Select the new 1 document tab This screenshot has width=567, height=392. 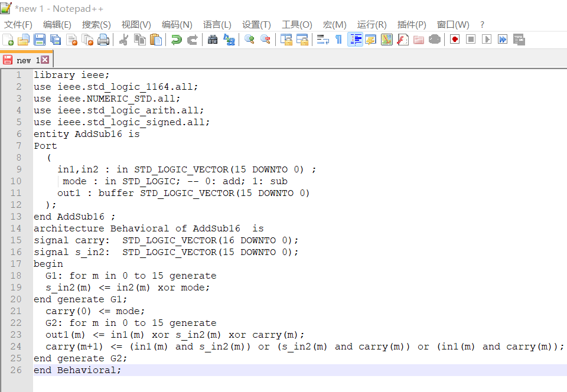pos(27,60)
